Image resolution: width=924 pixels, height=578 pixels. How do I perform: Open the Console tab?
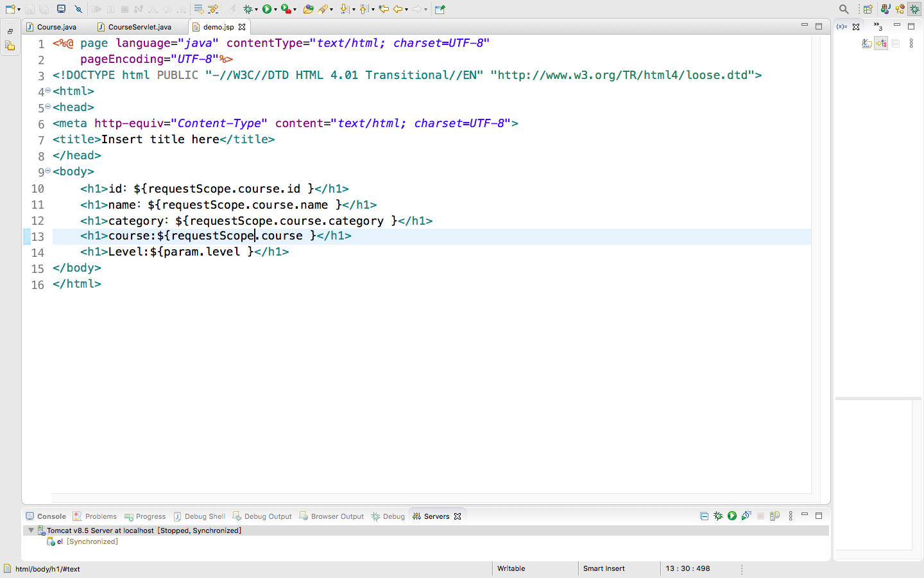point(46,516)
